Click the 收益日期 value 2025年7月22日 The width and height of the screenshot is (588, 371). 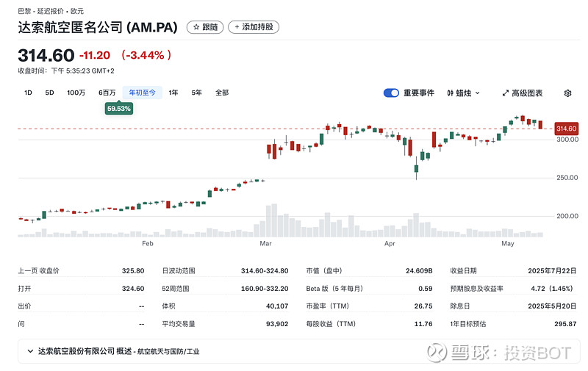click(x=552, y=270)
